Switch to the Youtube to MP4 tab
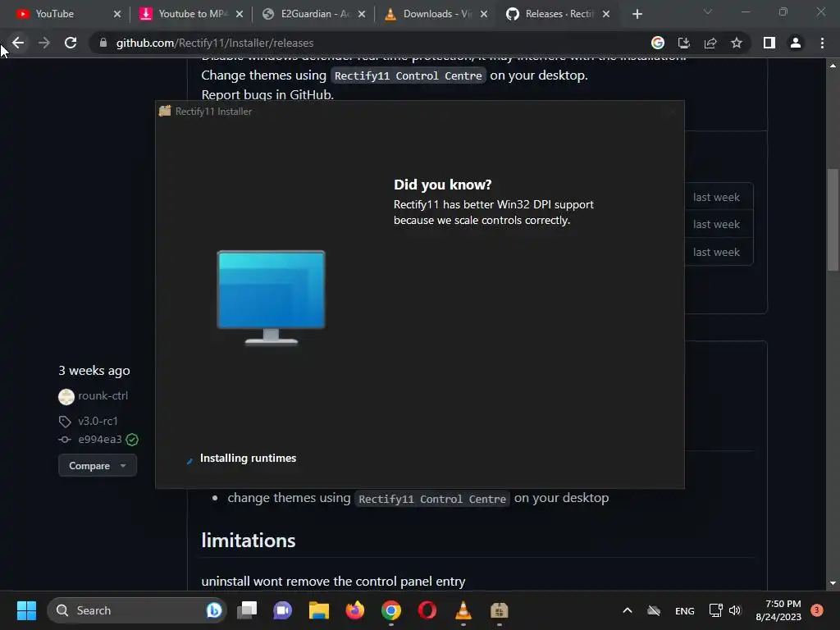Screen dimensions: 840x630 pos(189,14)
